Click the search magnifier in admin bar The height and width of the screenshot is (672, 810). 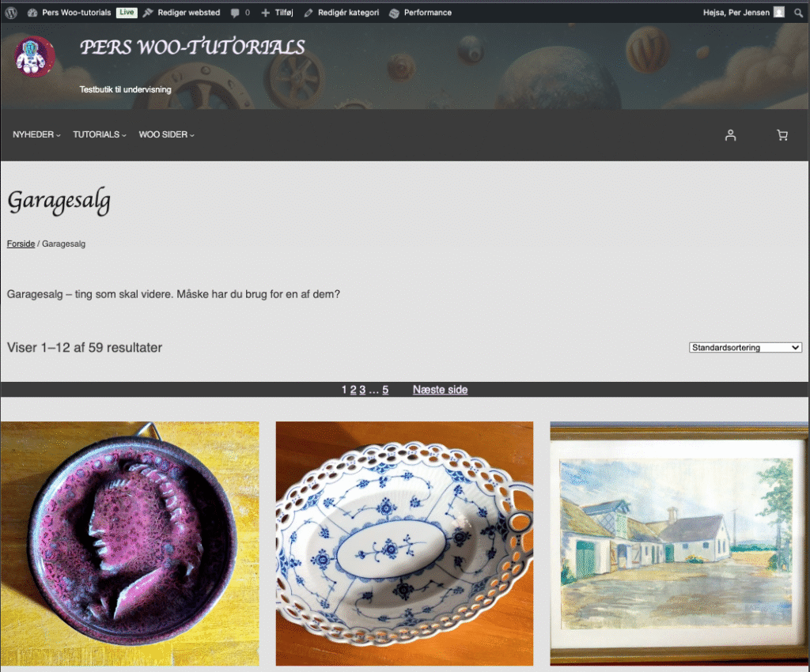(x=798, y=13)
